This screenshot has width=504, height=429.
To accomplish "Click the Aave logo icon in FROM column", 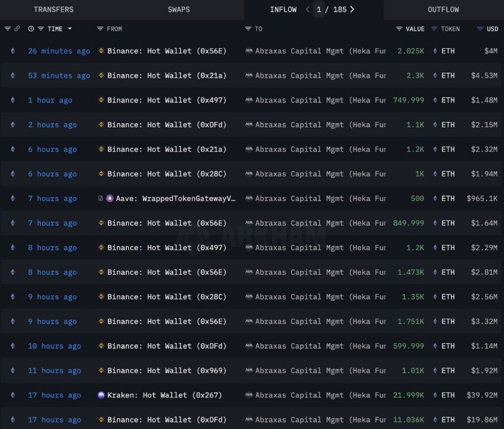I will (x=110, y=199).
